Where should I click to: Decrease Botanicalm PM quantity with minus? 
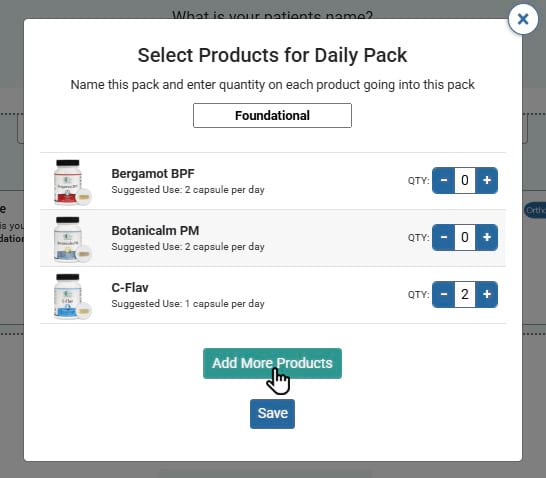[x=443, y=237]
